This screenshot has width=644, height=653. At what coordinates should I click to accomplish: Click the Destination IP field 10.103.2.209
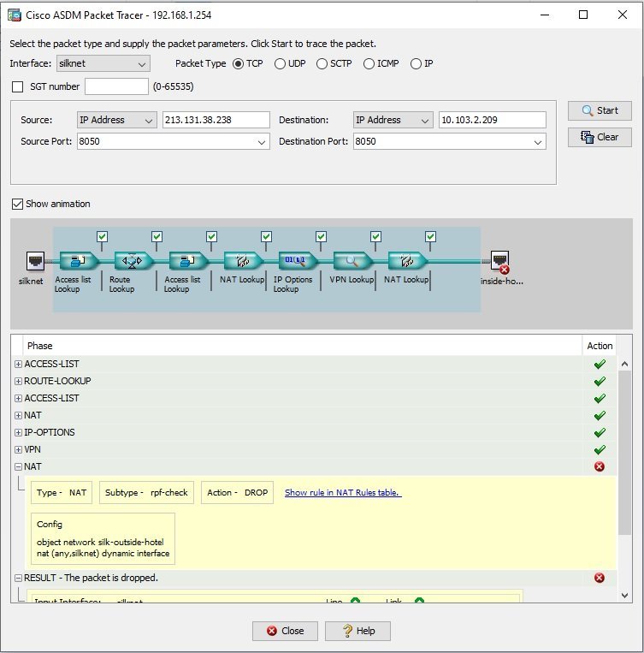492,120
